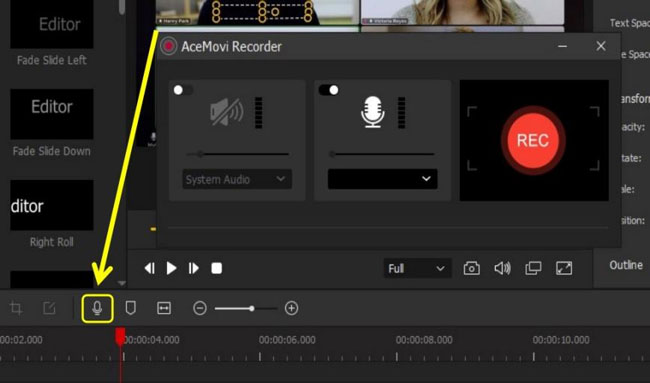Open the microphone device dropdown
The width and height of the screenshot is (650, 383).
pos(382,179)
